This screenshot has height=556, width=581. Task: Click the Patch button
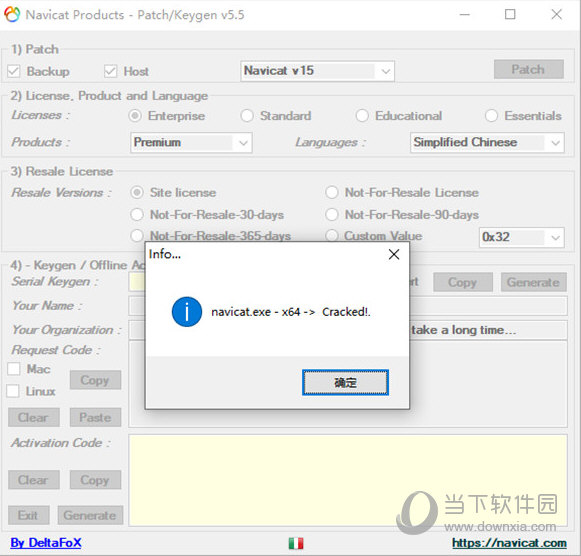tap(529, 69)
